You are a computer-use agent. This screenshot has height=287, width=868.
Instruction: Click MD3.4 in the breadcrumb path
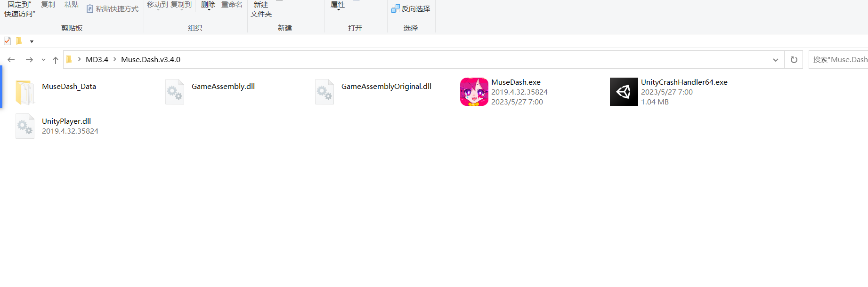pos(97,59)
